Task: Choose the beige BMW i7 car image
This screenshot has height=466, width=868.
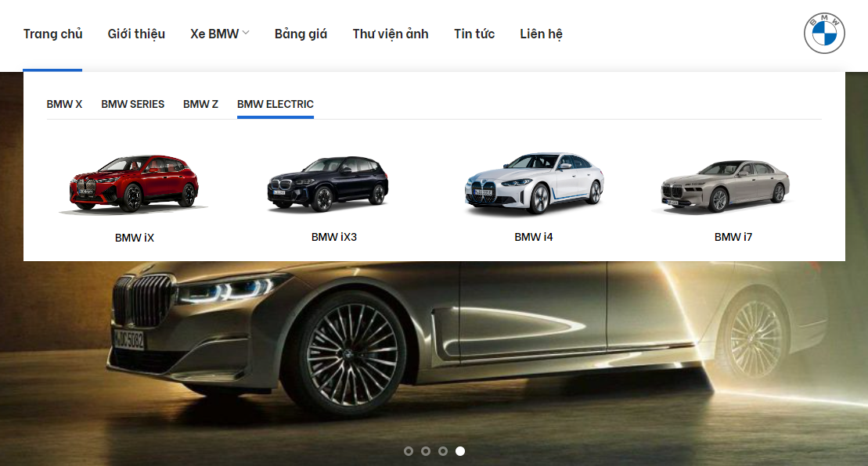Action: (x=726, y=185)
